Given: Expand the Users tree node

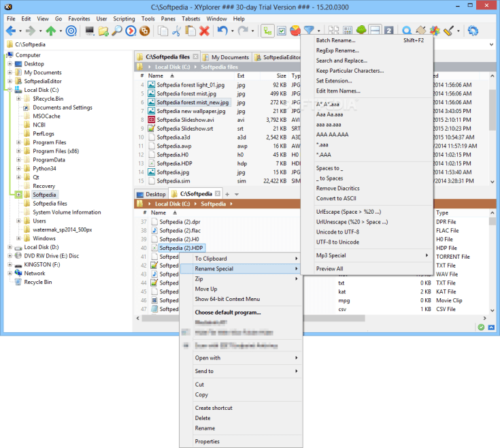Looking at the screenshot, I should 18,221.
